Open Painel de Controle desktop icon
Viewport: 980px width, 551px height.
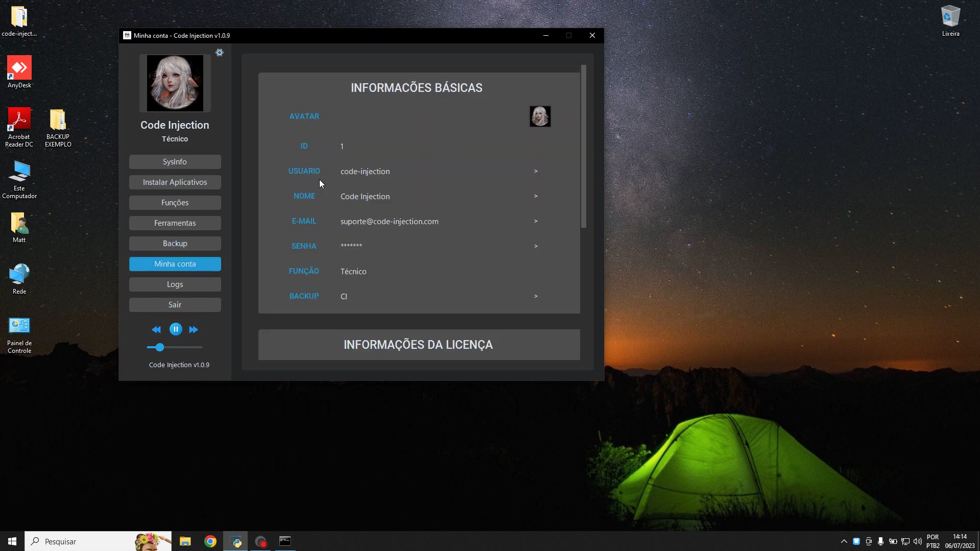pyautogui.click(x=19, y=335)
